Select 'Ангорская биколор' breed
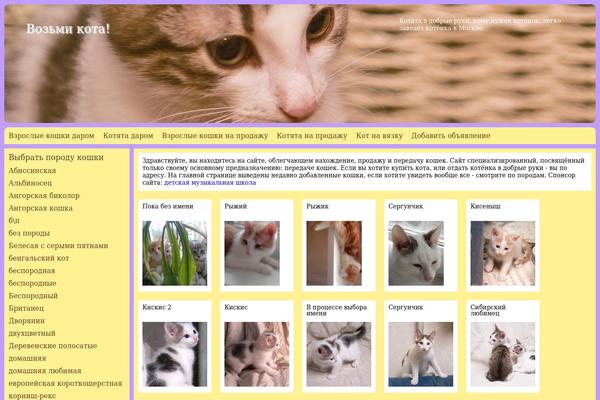600x400 pixels. 44,196
